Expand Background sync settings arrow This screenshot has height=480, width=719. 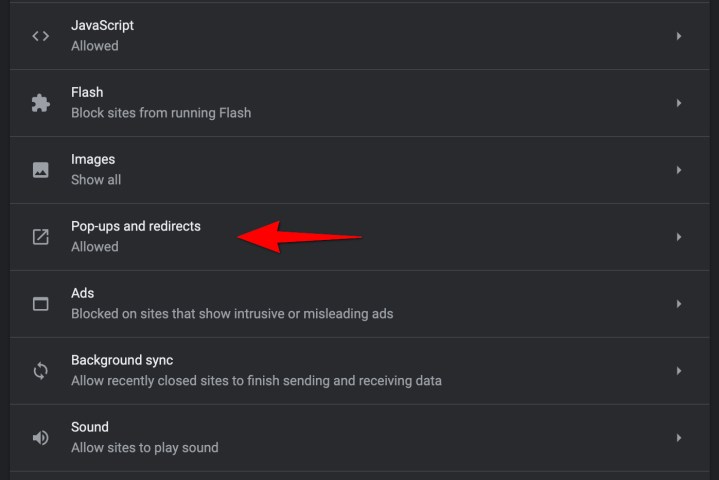pos(678,371)
